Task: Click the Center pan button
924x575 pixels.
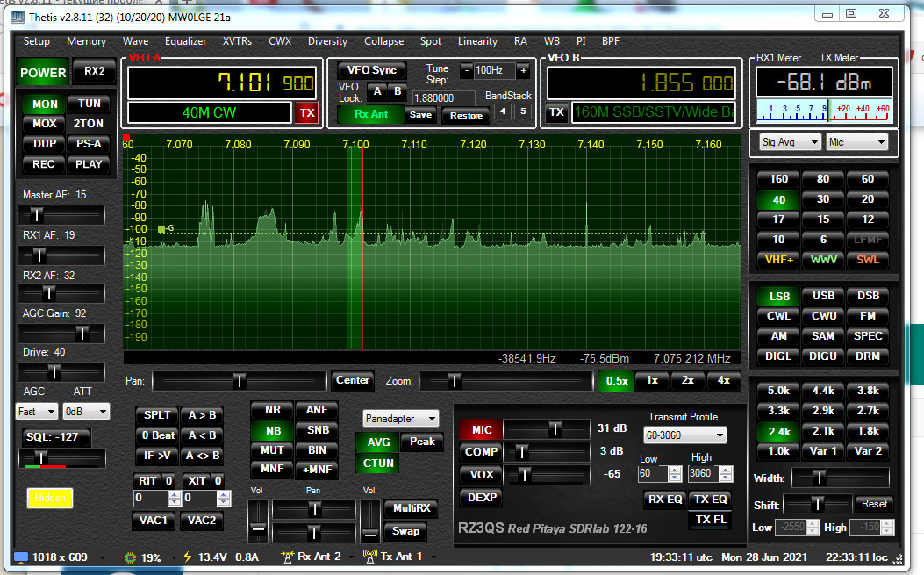Action: [x=353, y=380]
